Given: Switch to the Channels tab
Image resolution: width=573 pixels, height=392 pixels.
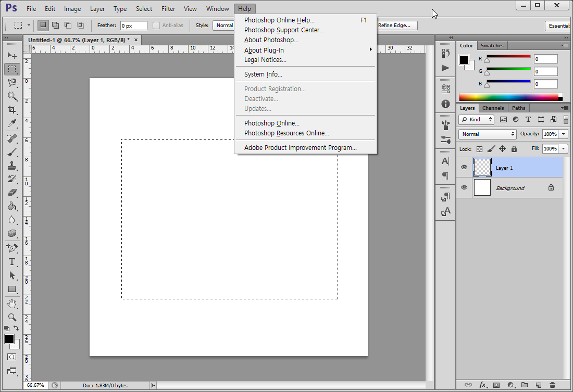Looking at the screenshot, I should tap(493, 108).
